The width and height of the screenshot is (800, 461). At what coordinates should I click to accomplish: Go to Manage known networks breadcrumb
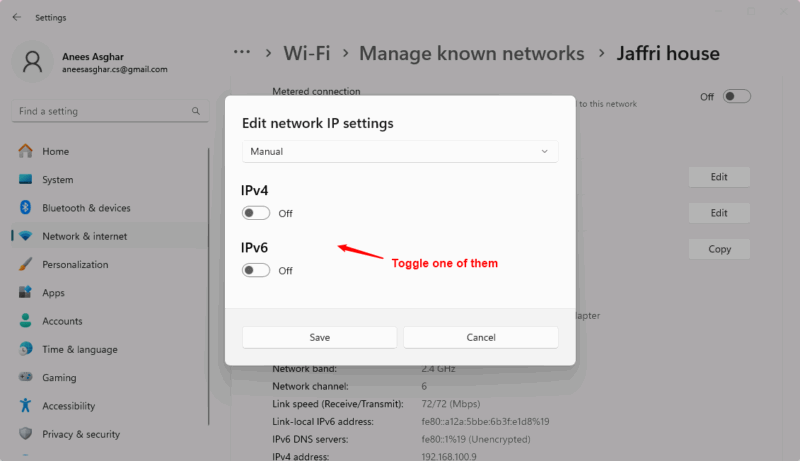click(x=471, y=53)
